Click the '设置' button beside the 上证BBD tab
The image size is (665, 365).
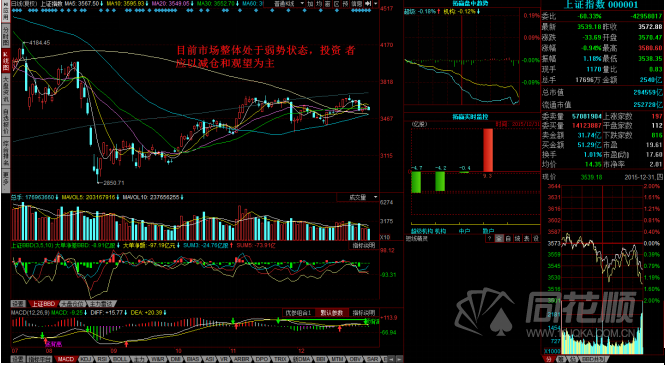18,304
